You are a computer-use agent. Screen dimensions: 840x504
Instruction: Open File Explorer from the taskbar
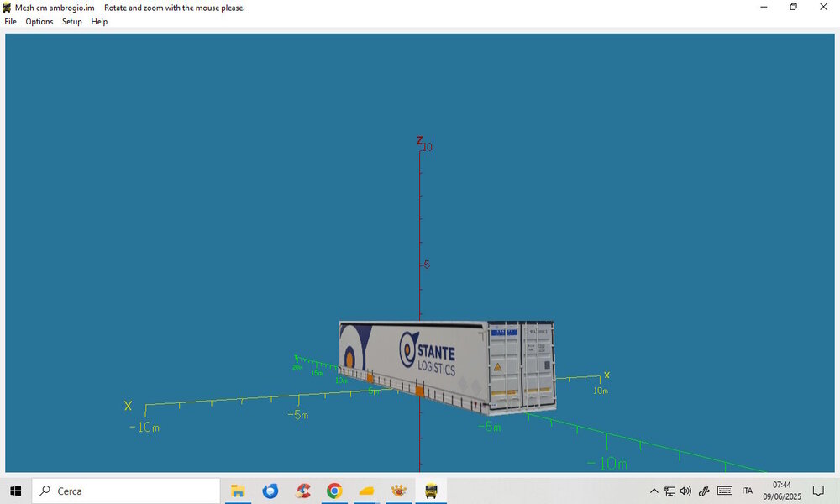pos(238,491)
